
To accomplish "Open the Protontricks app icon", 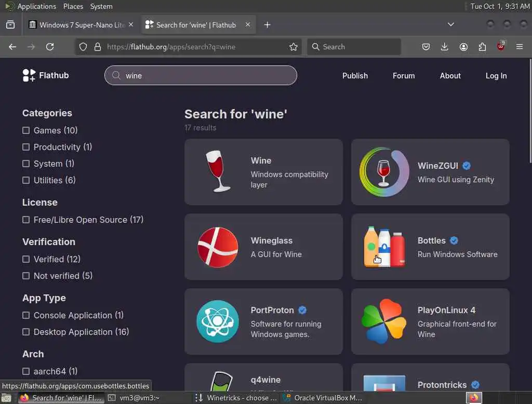I will pyautogui.click(x=384, y=383).
